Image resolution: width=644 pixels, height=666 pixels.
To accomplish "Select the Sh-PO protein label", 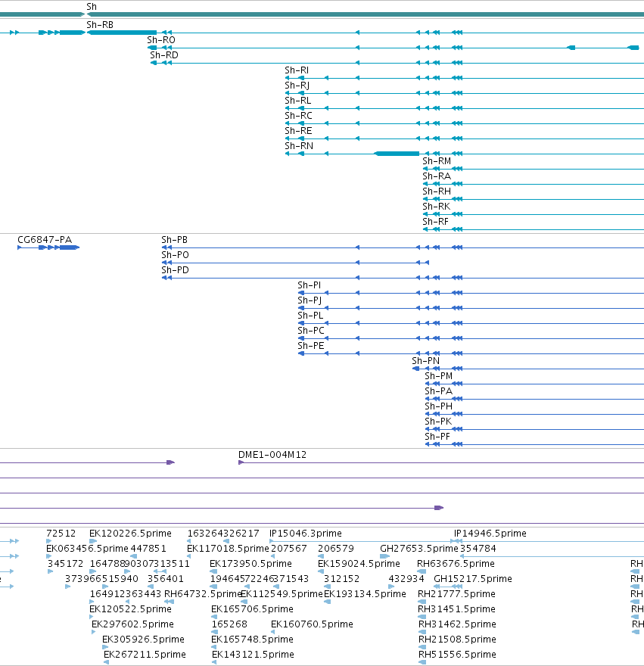I will coord(175,255).
